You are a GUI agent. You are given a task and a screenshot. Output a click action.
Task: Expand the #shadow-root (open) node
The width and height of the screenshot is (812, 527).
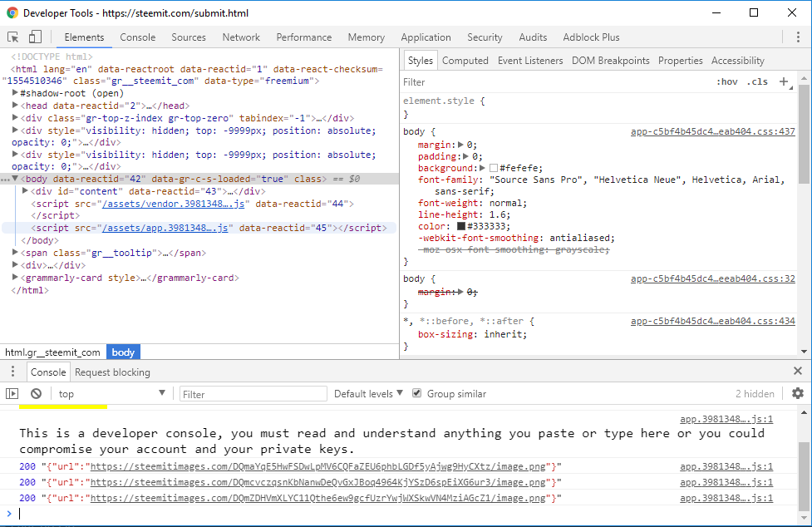pyautogui.click(x=15, y=92)
